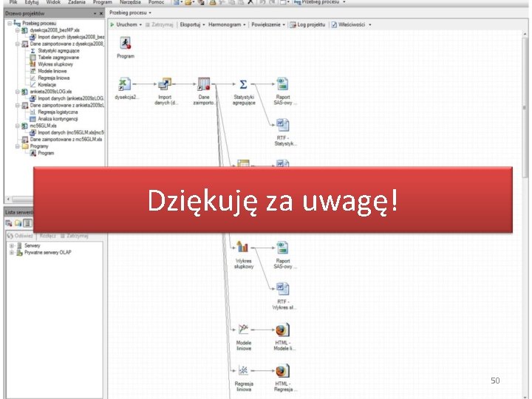The height and width of the screenshot is (399, 532).
Task: Open the Pomoc menu
Action: pos(156,2)
